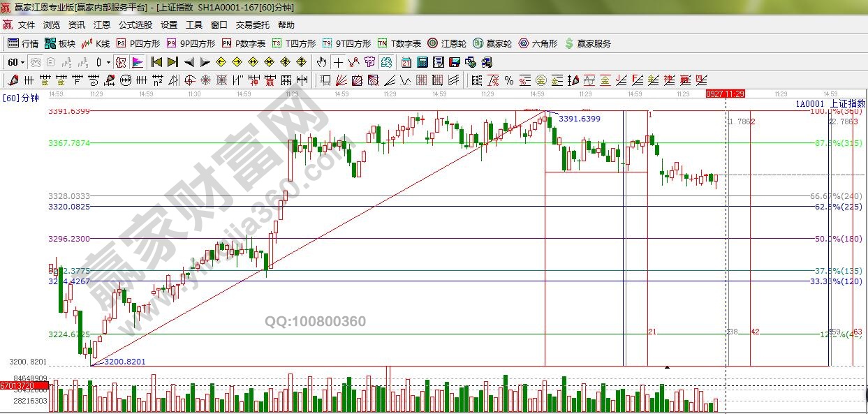Expand the 60-minute period dropdown
Viewport: 868px width, 414px height.
coord(22,62)
